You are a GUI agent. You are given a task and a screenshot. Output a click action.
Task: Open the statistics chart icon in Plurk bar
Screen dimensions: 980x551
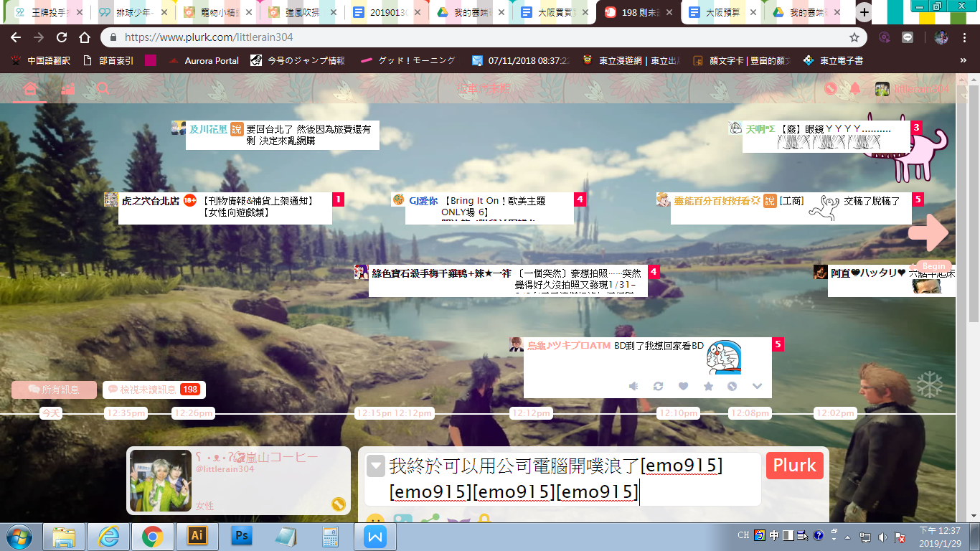pos(67,89)
